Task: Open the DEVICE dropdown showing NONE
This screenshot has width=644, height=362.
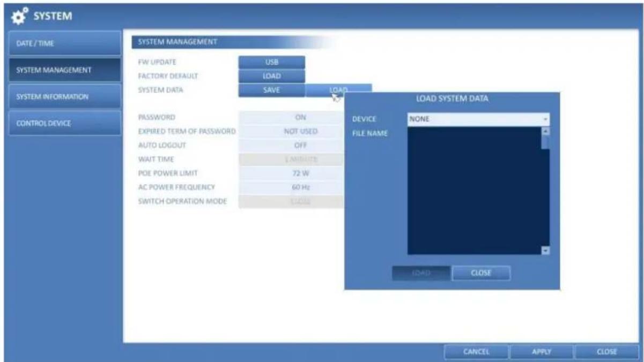Action: (x=478, y=119)
